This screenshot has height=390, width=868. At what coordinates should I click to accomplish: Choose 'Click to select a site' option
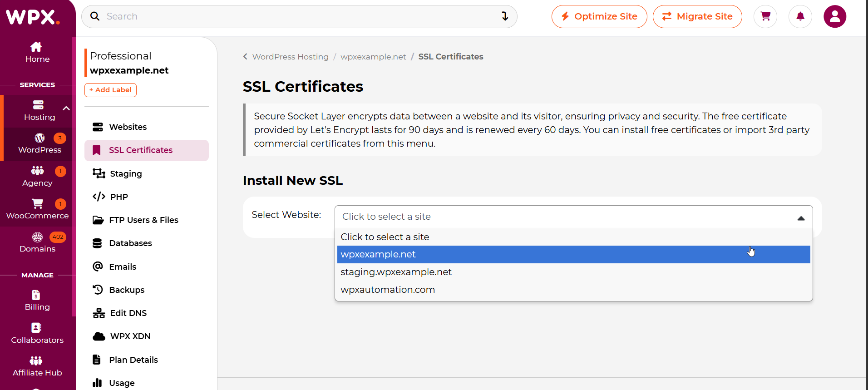573,237
